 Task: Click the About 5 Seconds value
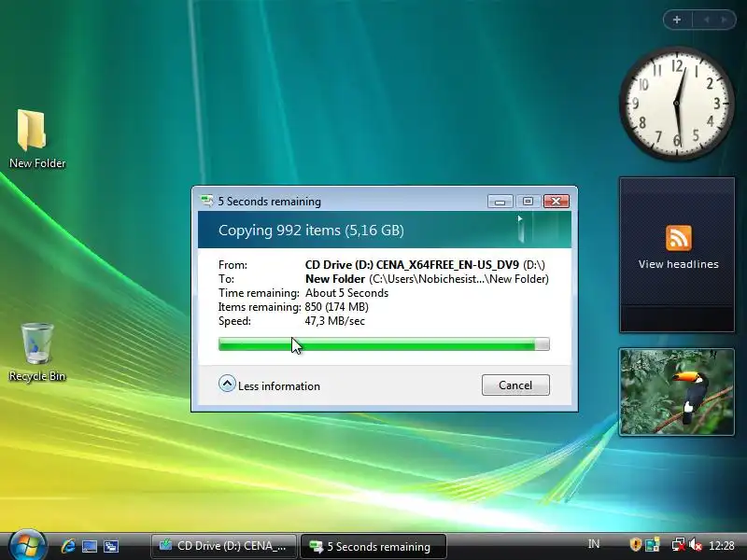tap(346, 293)
